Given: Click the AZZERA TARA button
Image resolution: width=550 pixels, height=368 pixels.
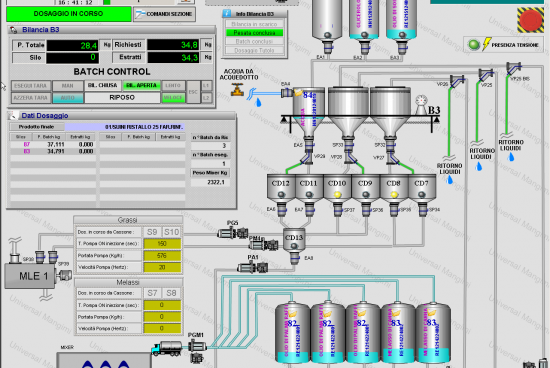Looking at the screenshot, I should pyautogui.click(x=31, y=98).
